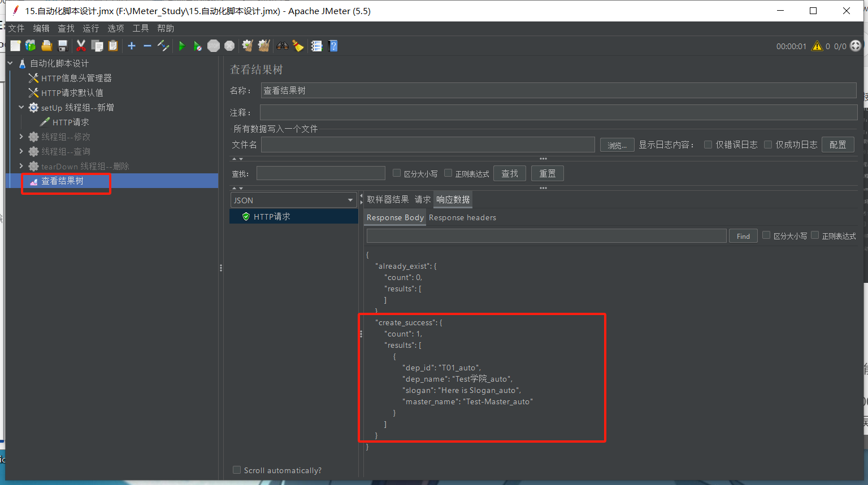Screen dimensions: 868x485
Task: Open the 运行 menu
Action: [x=91, y=28]
